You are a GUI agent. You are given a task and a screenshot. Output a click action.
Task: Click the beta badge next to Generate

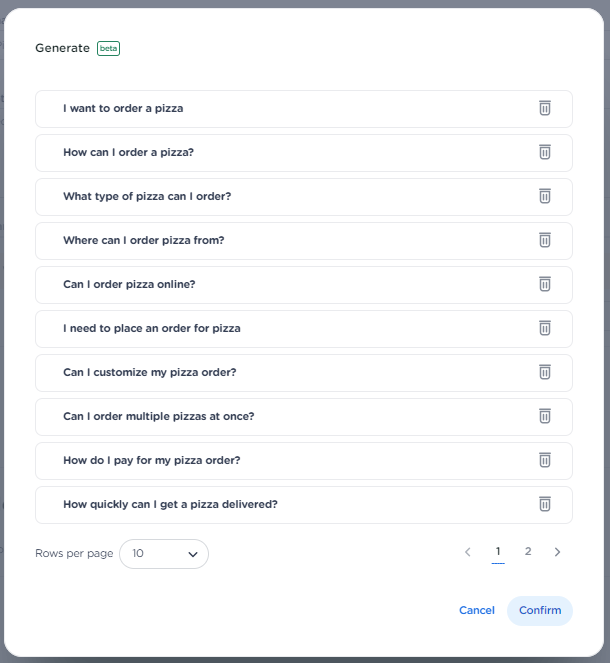click(108, 48)
